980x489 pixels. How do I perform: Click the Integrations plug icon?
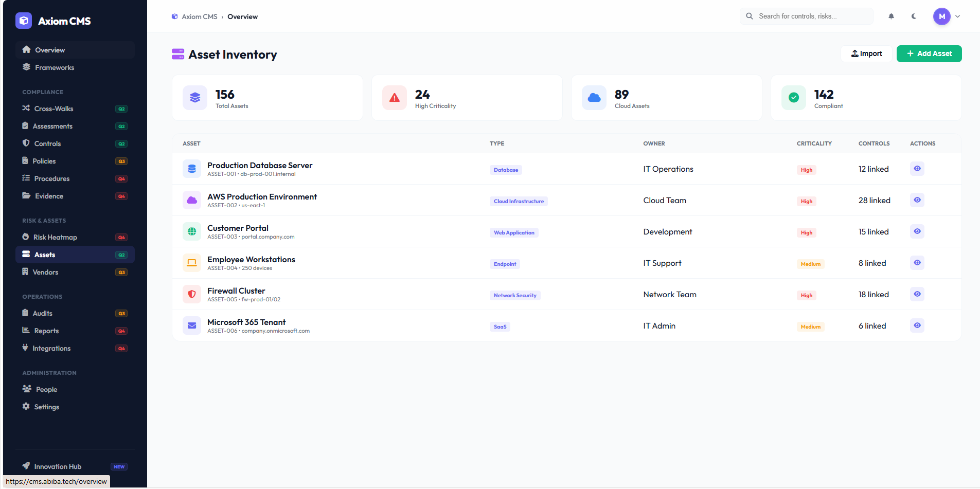point(26,348)
